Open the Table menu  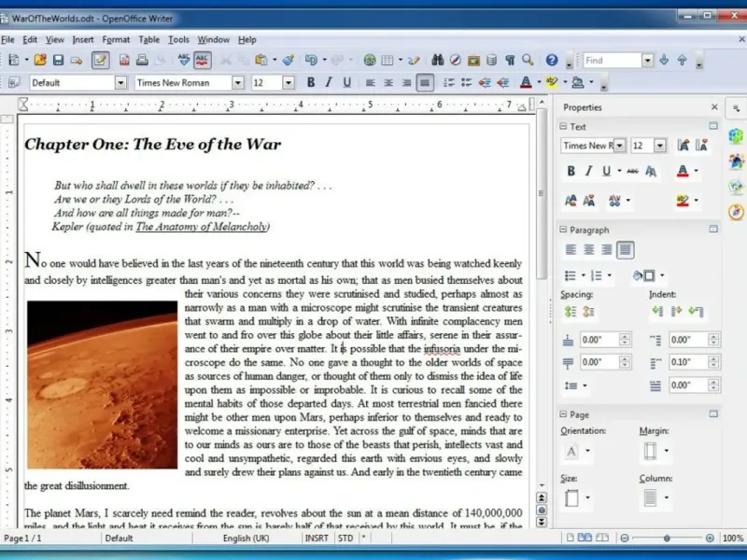click(x=148, y=39)
